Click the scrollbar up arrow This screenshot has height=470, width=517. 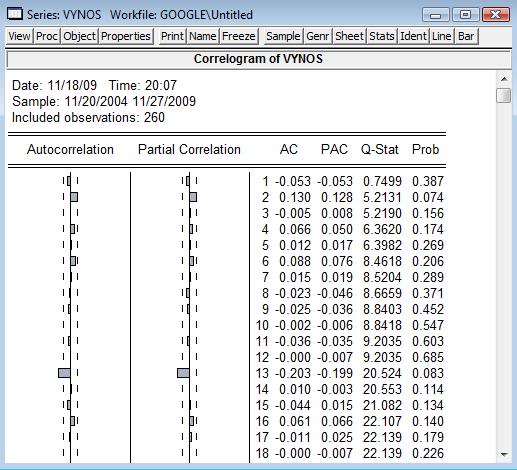tap(504, 79)
